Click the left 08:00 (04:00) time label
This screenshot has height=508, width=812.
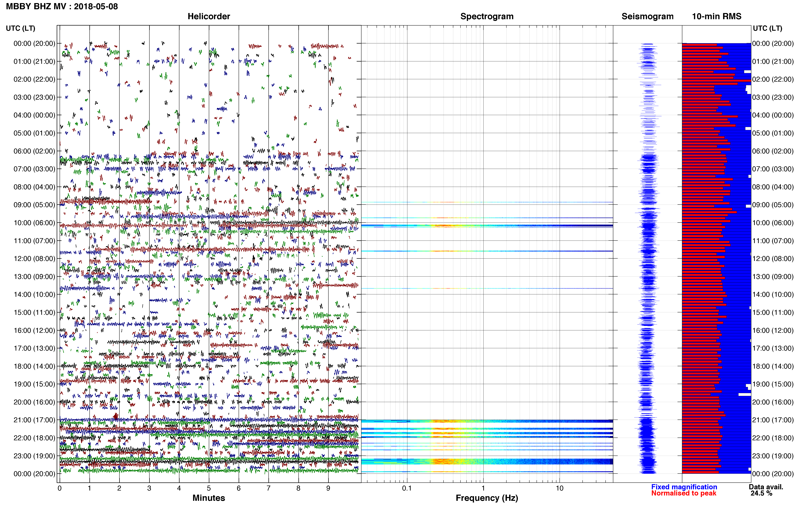point(34,187)
